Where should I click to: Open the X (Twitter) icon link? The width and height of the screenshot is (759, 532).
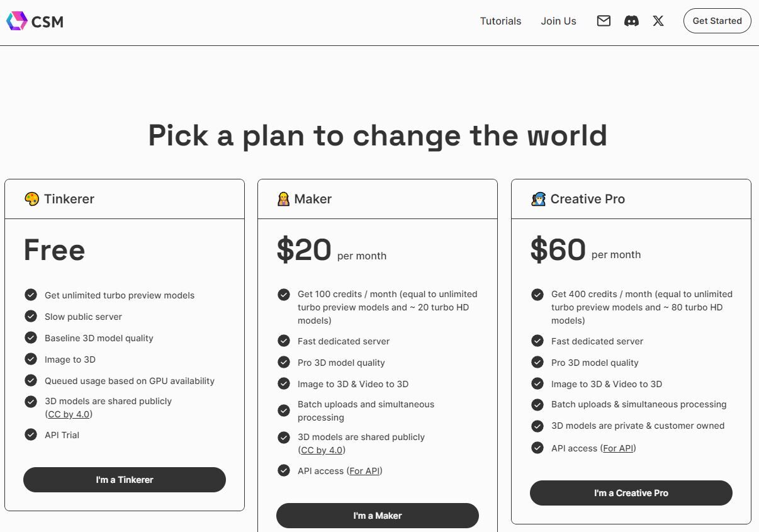click(x=658, y=21)
